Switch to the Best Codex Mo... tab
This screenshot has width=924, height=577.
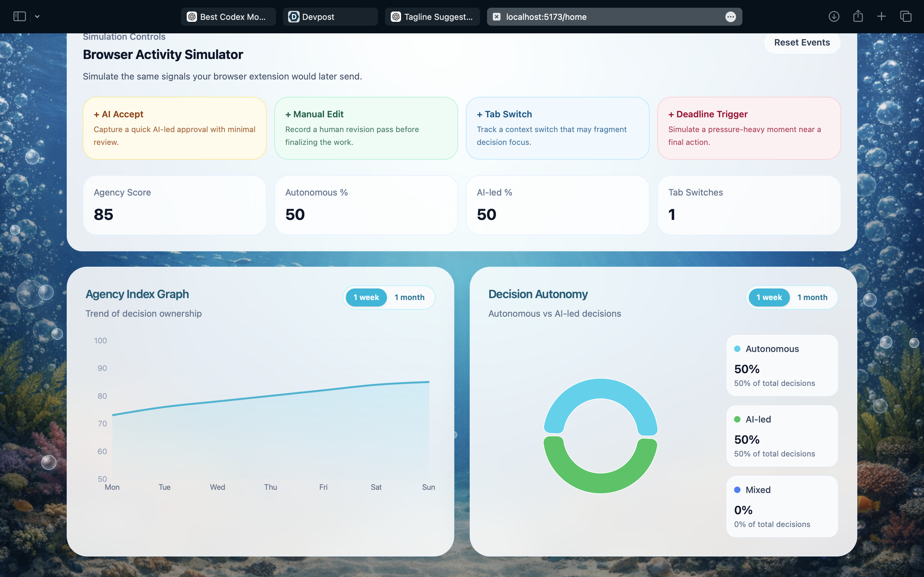click(x=228, y=17)
